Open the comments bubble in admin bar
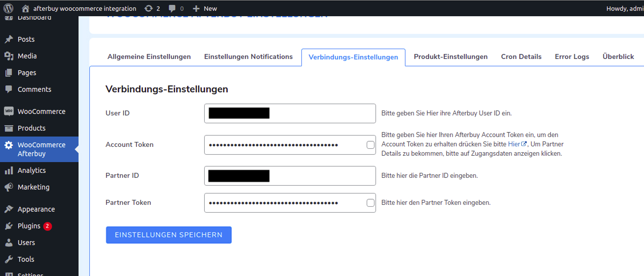644x276 pixels. pyautogui.click(x=172, y=8)
